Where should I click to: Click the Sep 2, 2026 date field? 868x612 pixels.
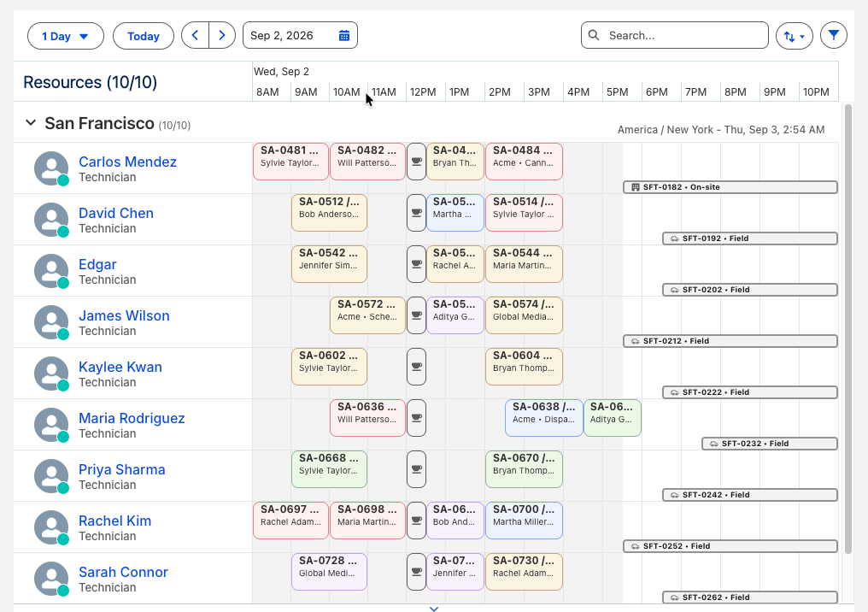[x=300, y=35]
